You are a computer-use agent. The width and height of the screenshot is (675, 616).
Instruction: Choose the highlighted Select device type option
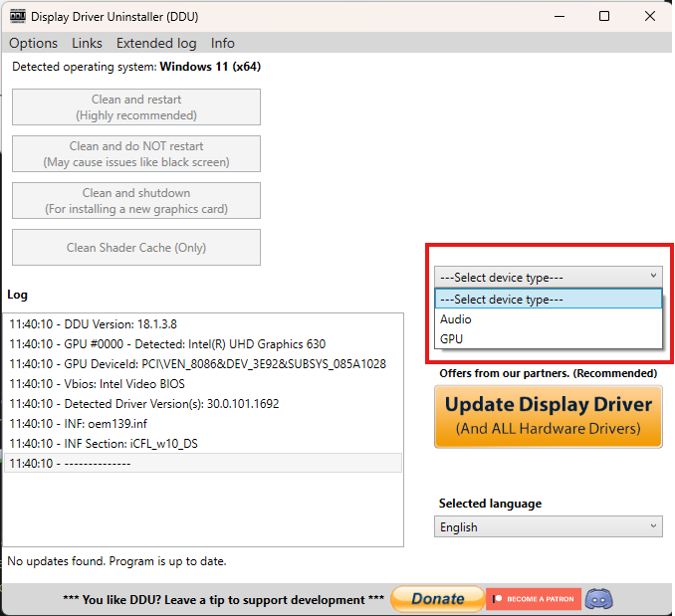tap(548, 299)
